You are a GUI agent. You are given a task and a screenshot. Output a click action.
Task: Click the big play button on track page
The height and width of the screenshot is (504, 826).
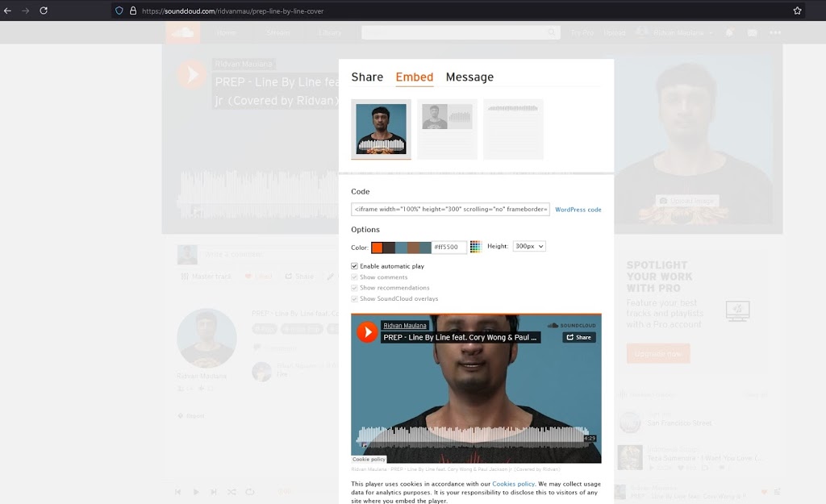[x=192, y=75]
